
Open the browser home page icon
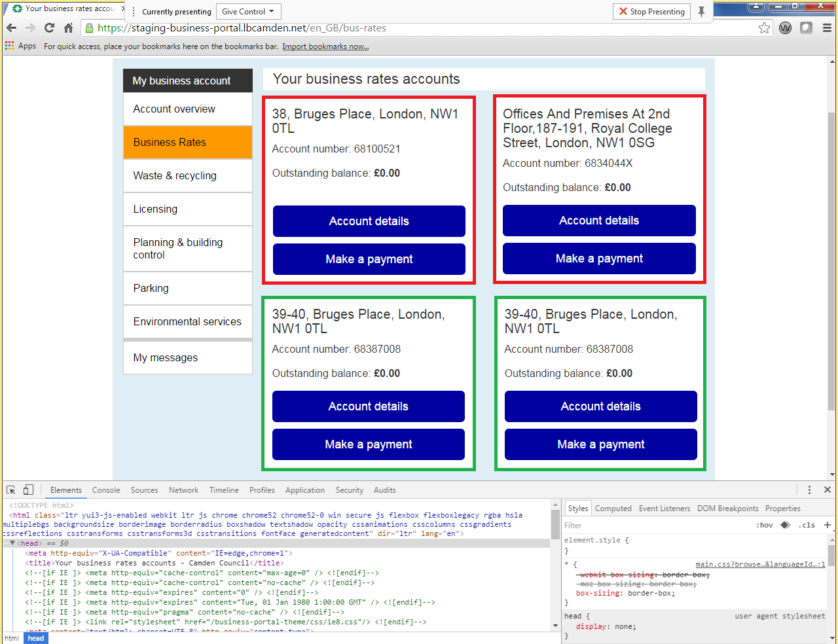[x=68, y=28]
